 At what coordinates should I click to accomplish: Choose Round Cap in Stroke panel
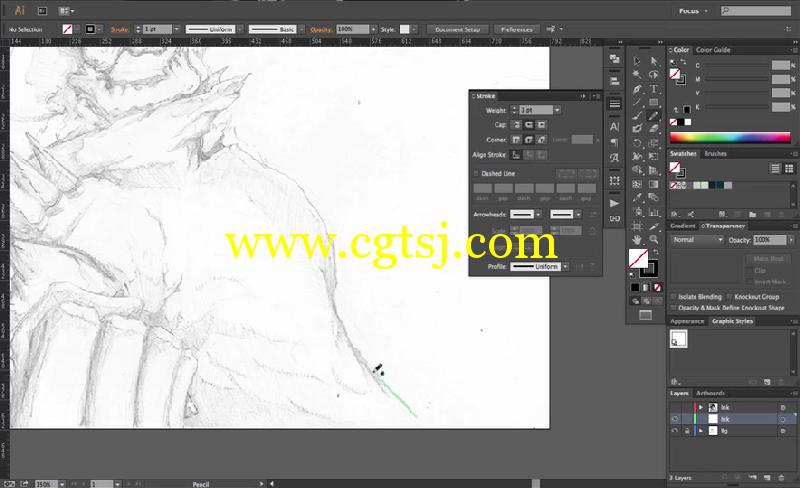point(529,125)
